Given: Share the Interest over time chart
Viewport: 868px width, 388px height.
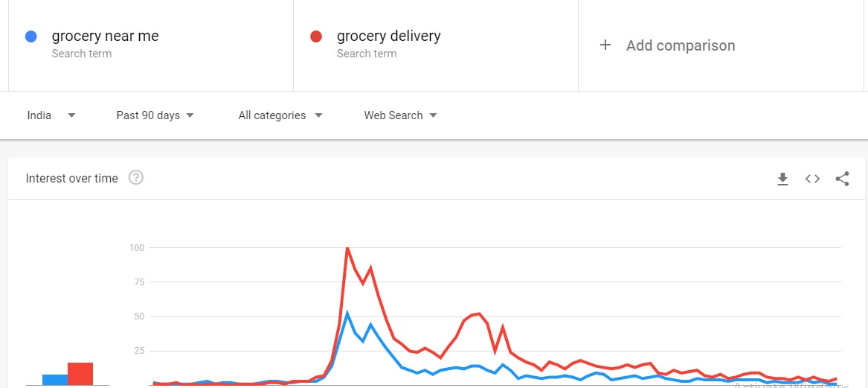Looking at the screenshot, I should point(842,179).
